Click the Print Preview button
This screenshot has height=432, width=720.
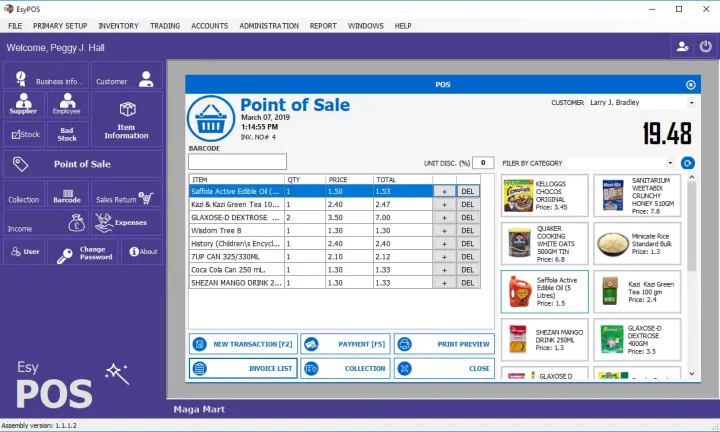[x=444, y=344]
